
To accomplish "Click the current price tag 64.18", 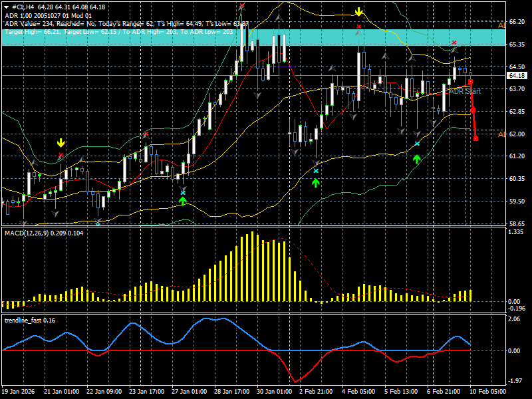I will (517, 75).
